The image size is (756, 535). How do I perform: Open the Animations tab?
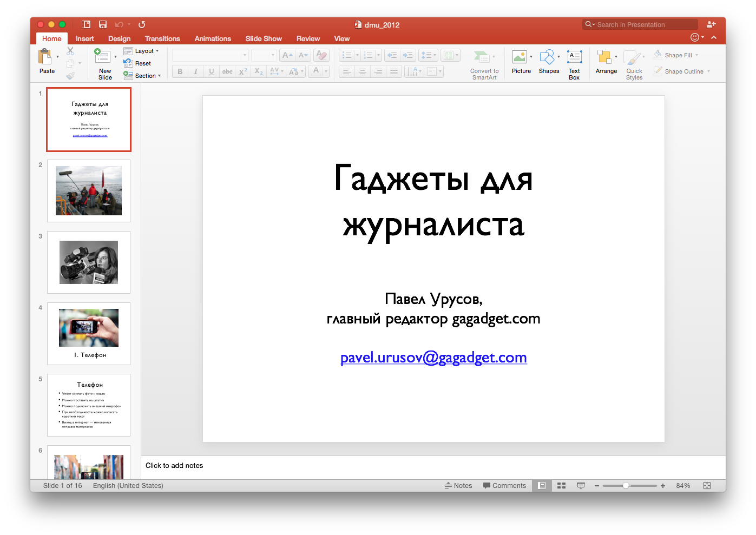click(x=213, y=38)
